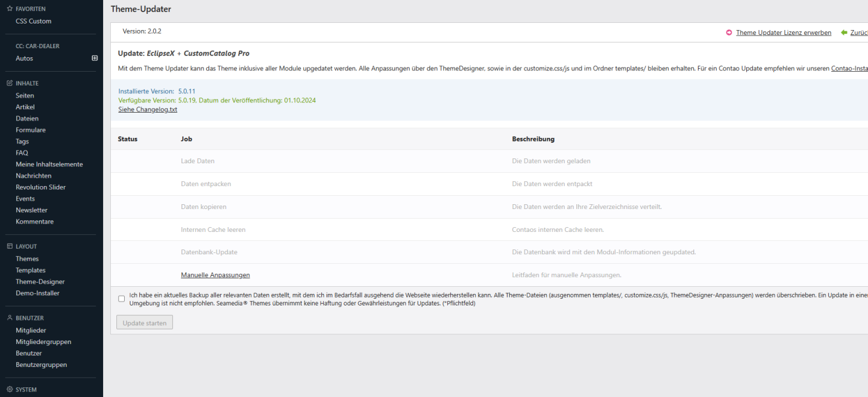
Task: Open the Dateien file manager
Action: point(27,119)
